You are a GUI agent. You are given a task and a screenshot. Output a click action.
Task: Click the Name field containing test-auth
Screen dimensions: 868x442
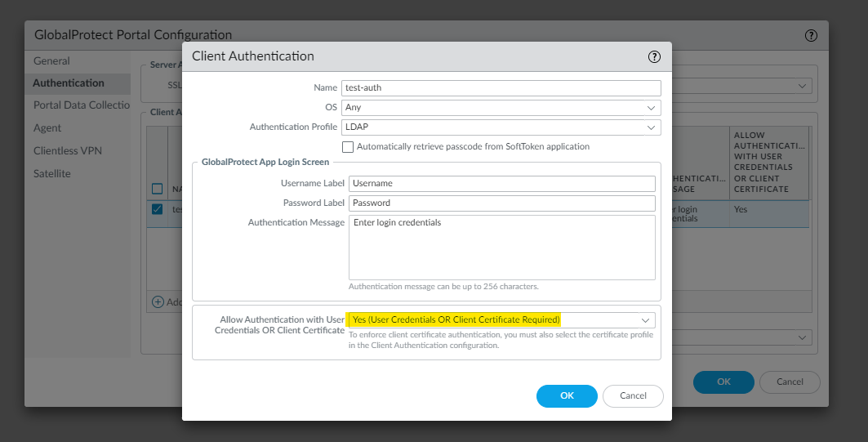pyautogui.click(x=501, y=88)
